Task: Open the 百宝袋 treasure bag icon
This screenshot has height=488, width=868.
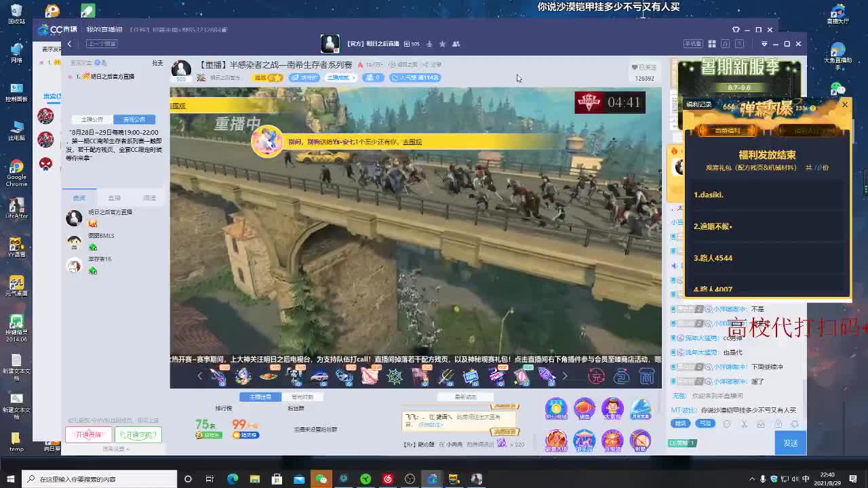Action: click(x=612, y=441)
